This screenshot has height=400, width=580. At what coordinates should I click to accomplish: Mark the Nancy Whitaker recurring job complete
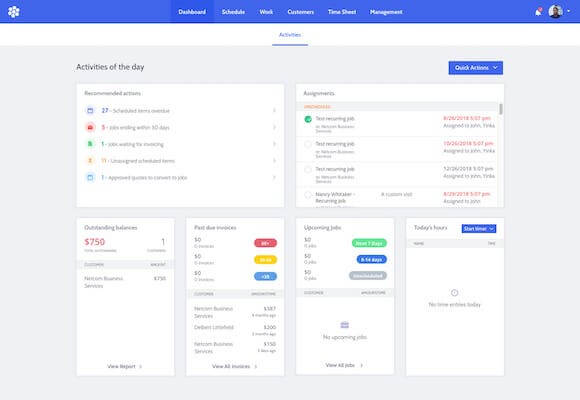tap(308, 195)
